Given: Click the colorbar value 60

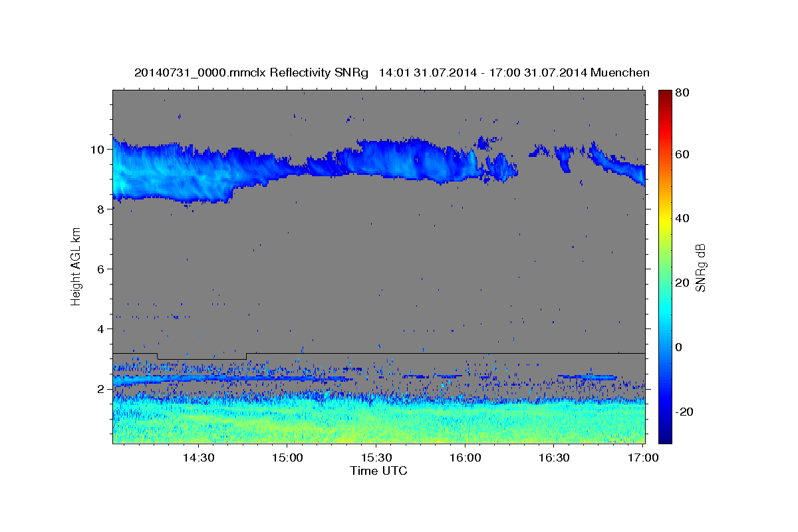Looking at the screenshot, I should 684,154.
